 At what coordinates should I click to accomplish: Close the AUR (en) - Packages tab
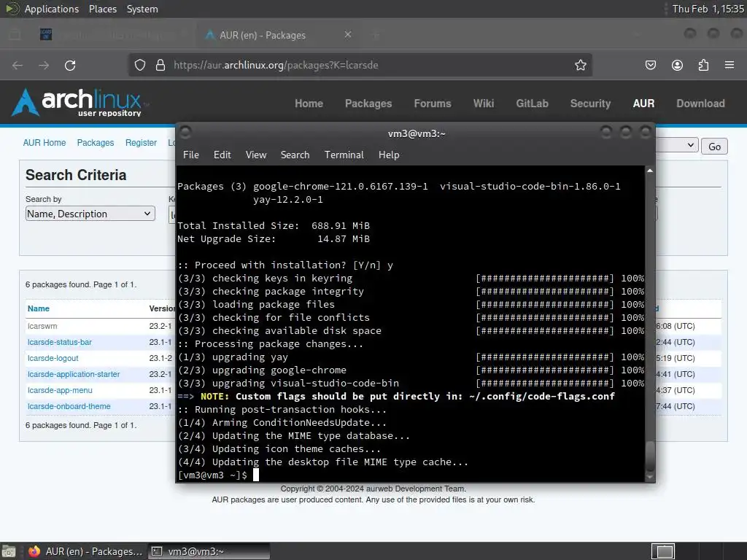[x=348, y=34]
